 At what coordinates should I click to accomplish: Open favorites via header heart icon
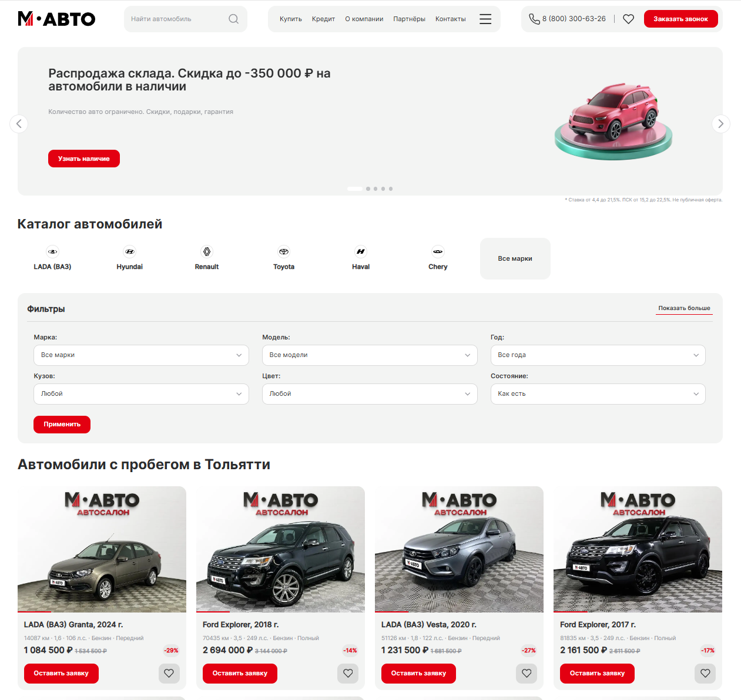pyautogui.click(x=628, y=19)
